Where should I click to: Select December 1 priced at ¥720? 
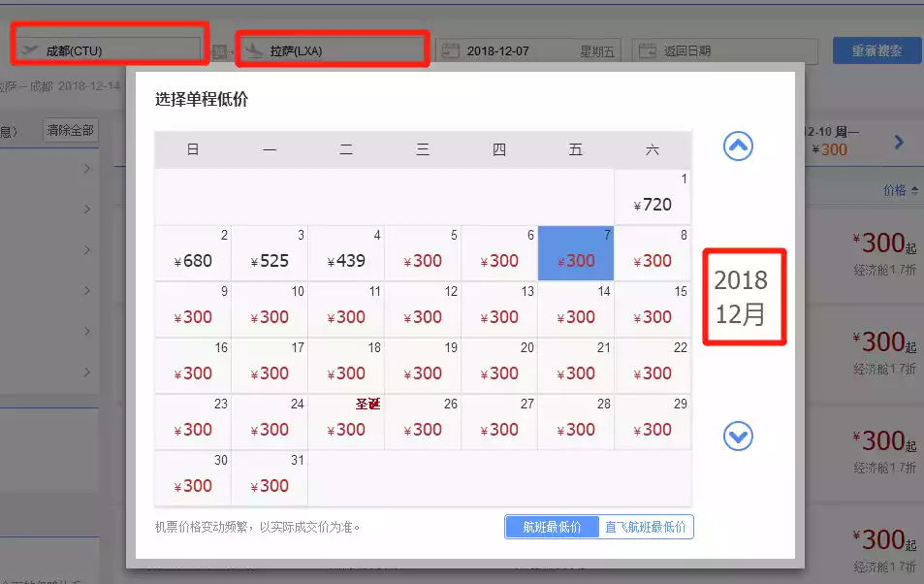653,197
